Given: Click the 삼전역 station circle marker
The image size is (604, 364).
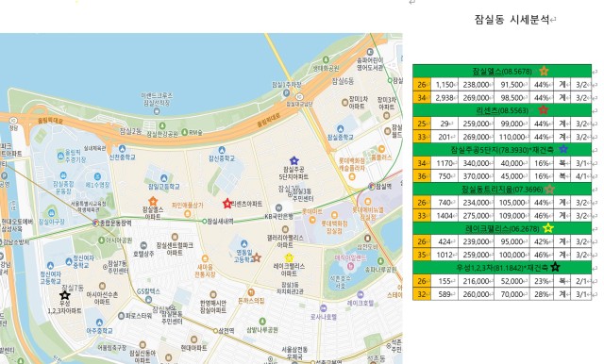Looking at the screenshot, I should pos(216,331).
